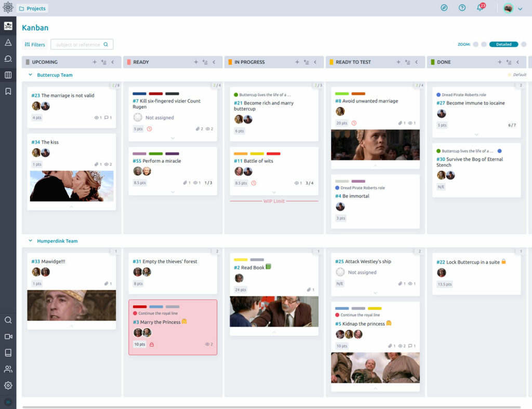Open the notifications bell icon
Screen dimensions: 532x409
click(x=481, y=7)
